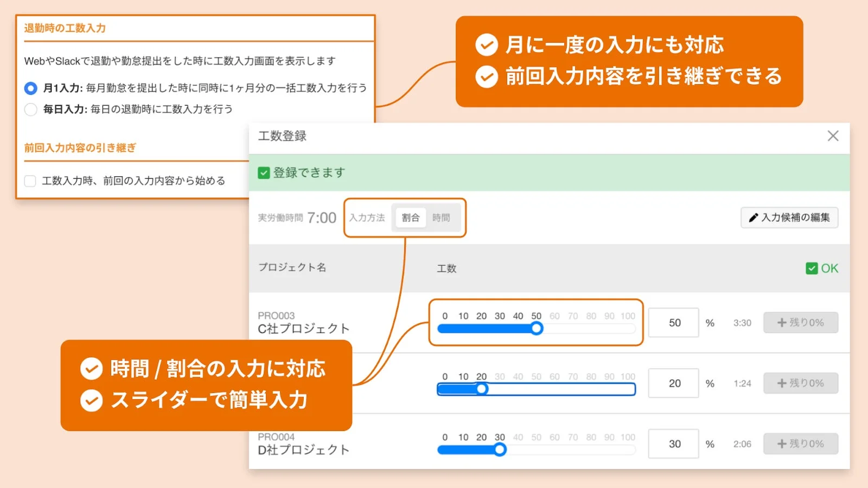Viewport: 868px width, 488px height.
Task: Click the X icon to close 工数登録 dialog
Action: point(833,136)
